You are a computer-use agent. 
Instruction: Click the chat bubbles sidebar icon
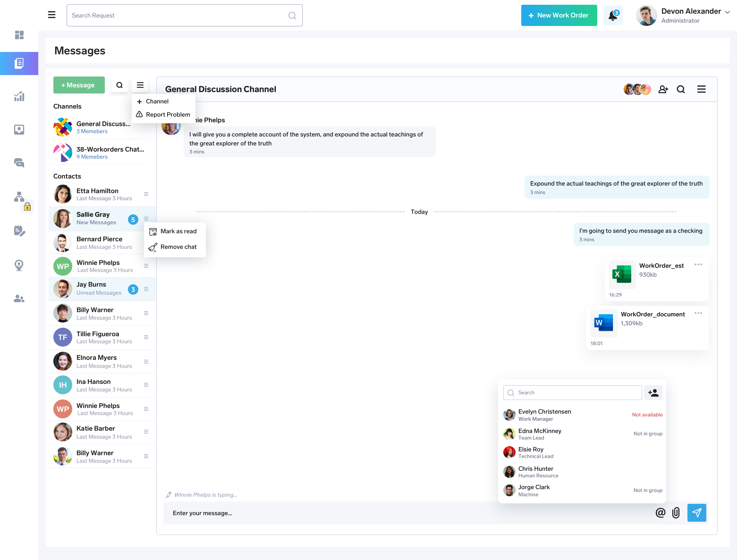pos(19,163)
